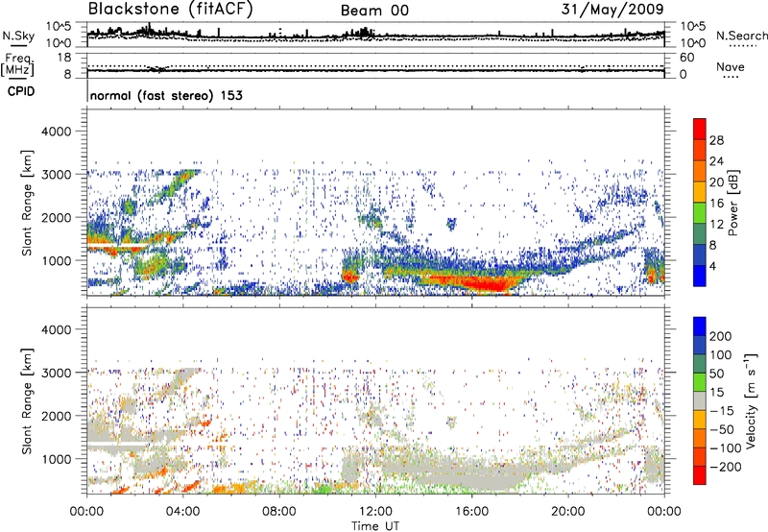This screenshot has height=532, width=768.
Task: Click the date '31/May/2009'
Action: 612,10
